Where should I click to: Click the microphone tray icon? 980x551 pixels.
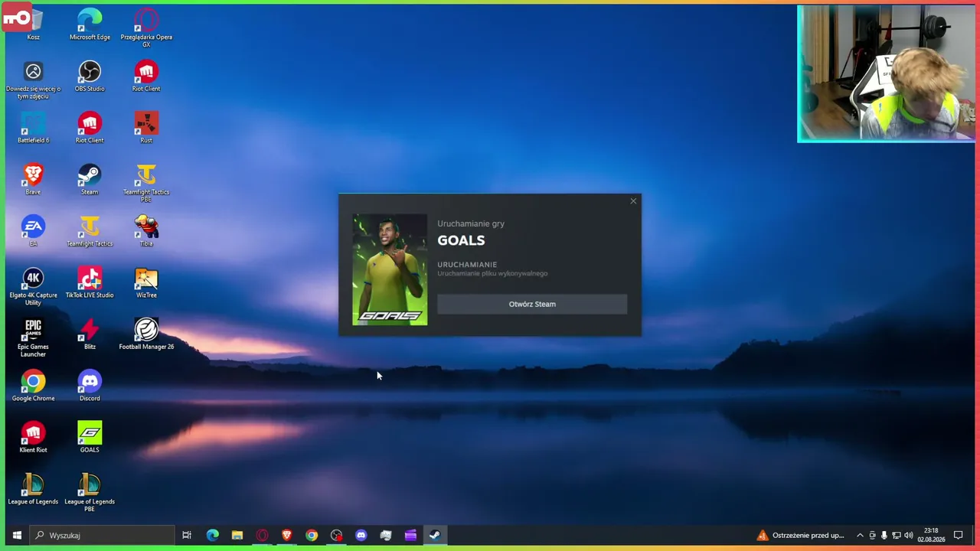(x=884, y=535)
